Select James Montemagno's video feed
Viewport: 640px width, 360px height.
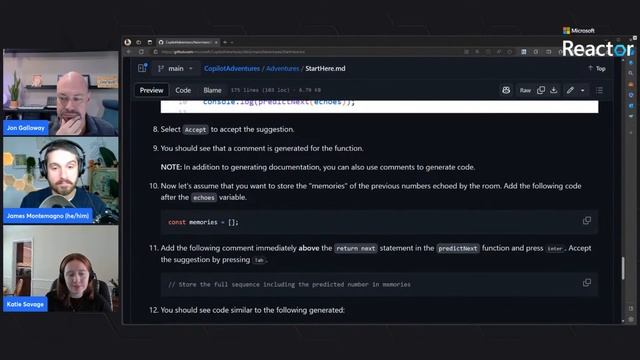[x=61, y=180]
